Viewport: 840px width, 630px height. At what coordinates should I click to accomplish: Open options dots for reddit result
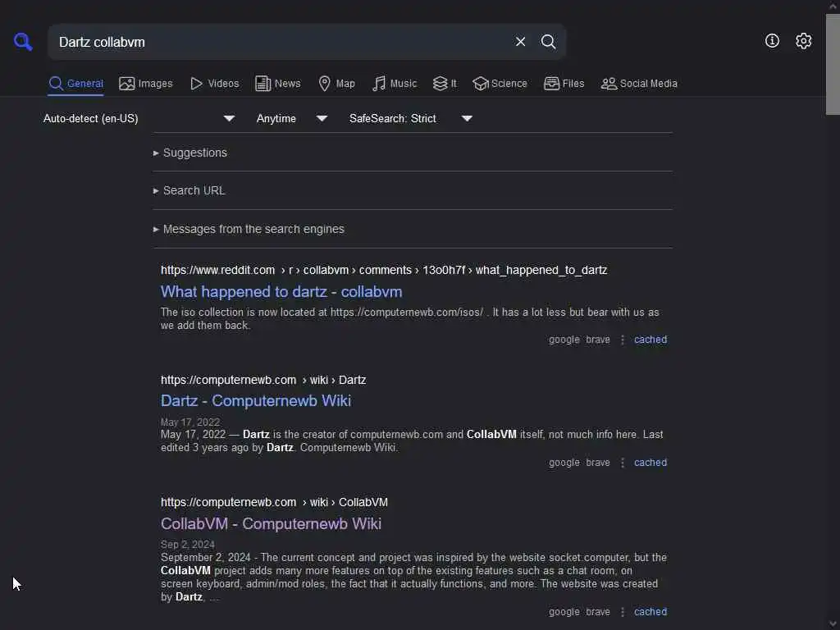622,340
